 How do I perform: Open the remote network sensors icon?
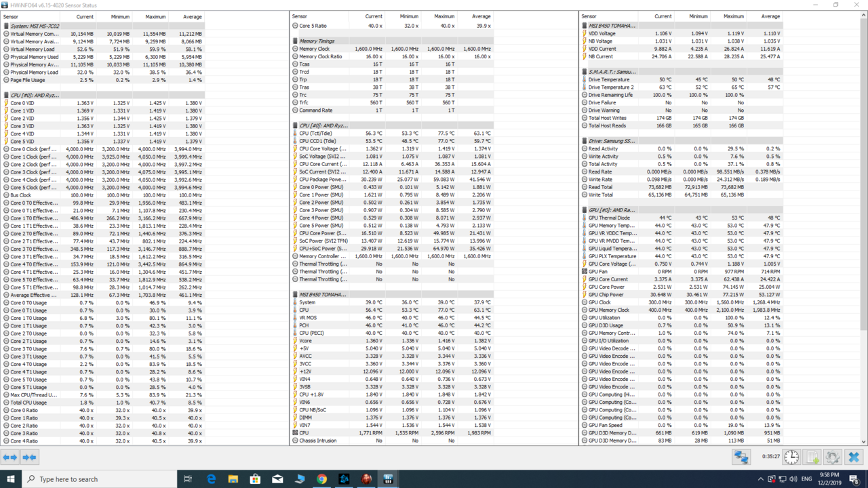[x=741, y=457]
